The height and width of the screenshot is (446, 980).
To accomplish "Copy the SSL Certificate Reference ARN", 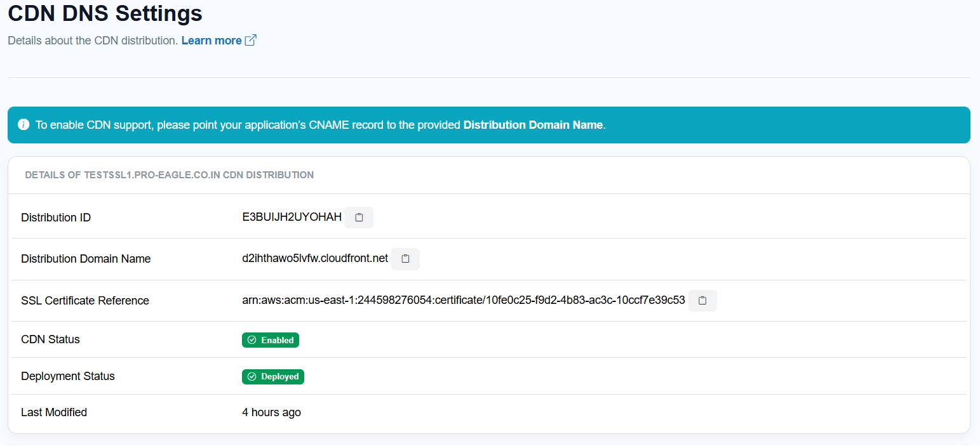I will (x=702, y=301).
